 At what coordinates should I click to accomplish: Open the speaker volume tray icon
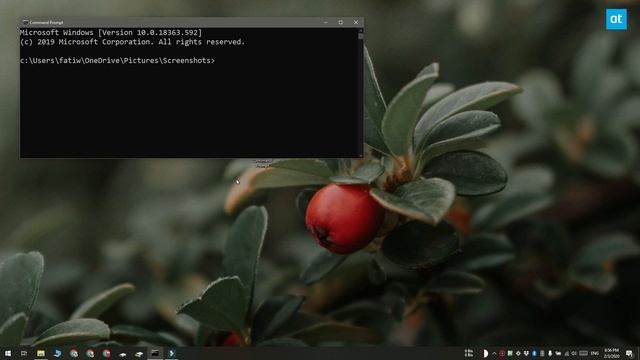click(574, 353)
